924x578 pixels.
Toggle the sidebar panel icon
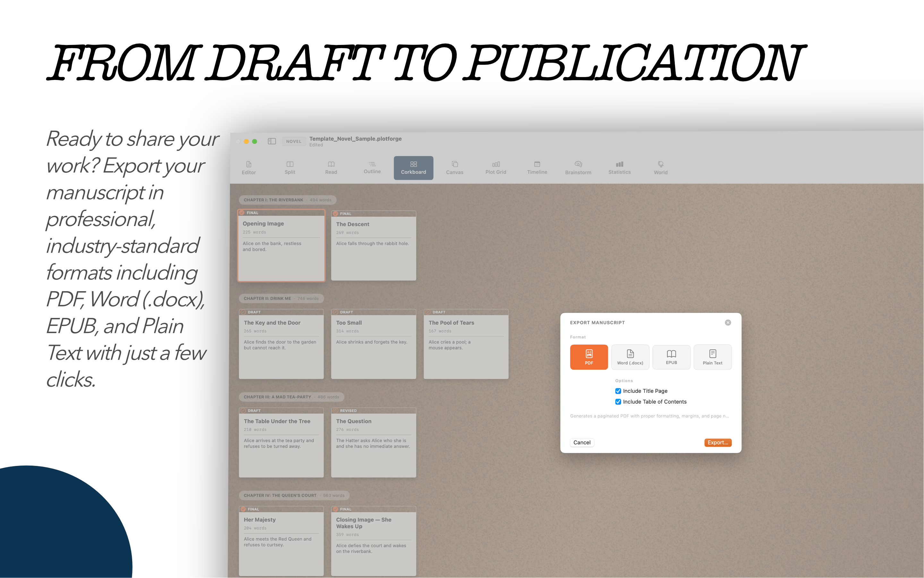(272, 141)
